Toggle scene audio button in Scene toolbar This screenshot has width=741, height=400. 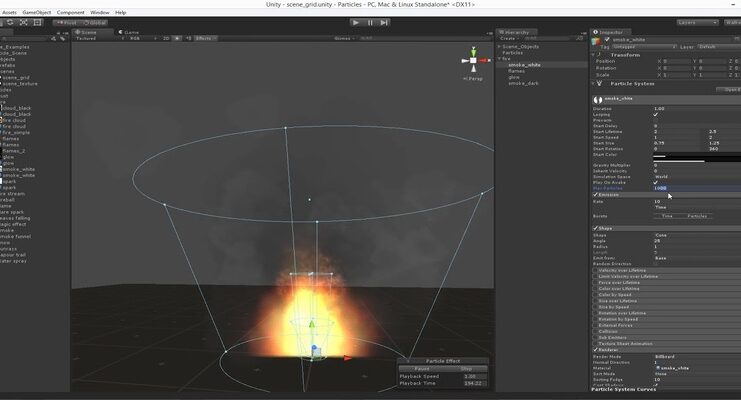tap(189, 38)
